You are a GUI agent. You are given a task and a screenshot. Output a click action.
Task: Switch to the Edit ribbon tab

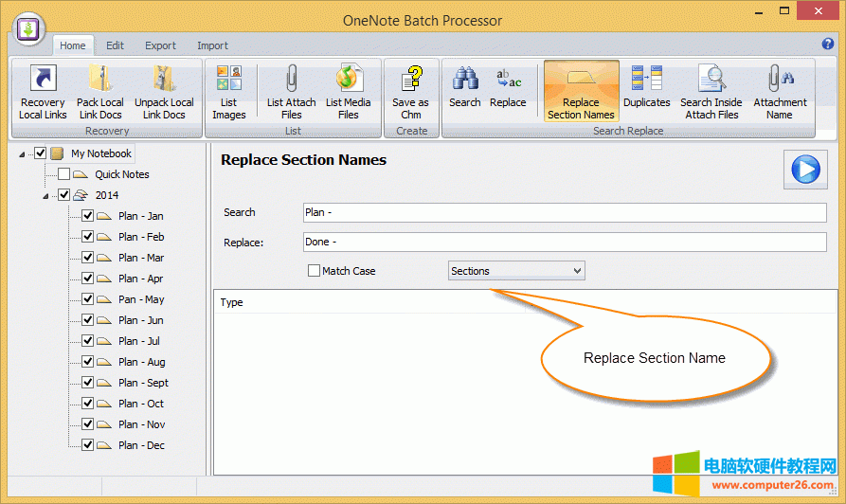point(115,45)
